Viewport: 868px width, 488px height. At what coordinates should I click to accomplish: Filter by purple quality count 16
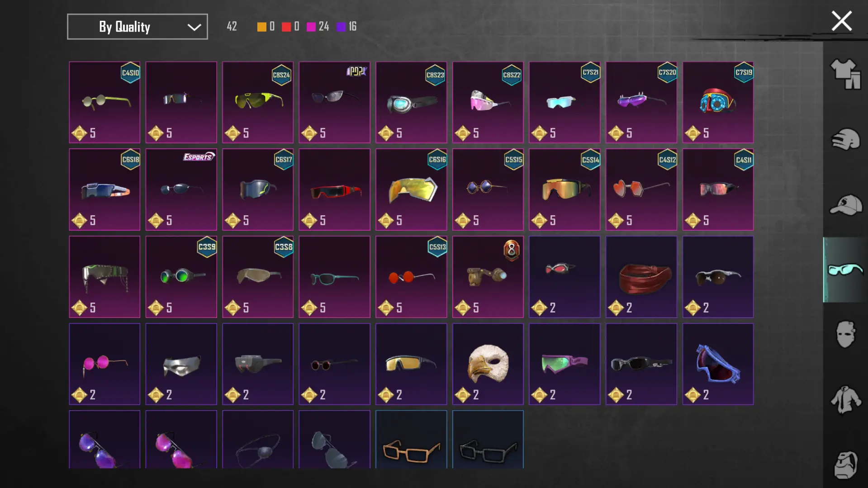click(347, 27)
